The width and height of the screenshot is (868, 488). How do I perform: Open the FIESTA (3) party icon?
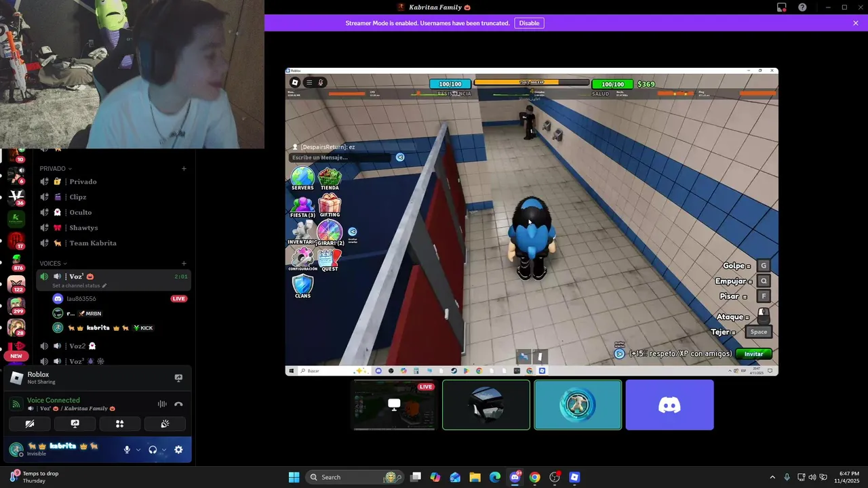coord(302,206)
